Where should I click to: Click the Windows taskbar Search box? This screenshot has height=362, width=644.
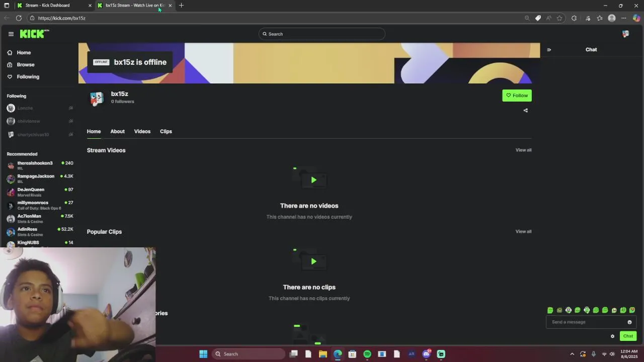pyautogui.click(x=249, y=354)
